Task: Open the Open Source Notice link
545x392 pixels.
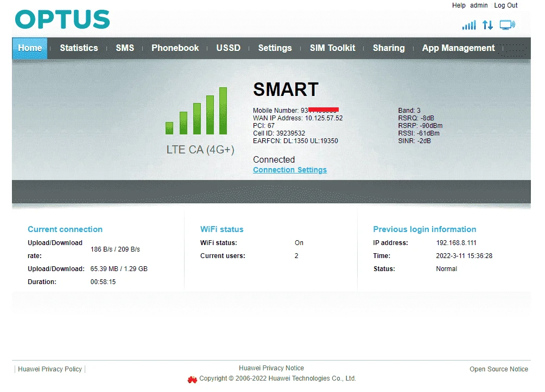Action: 499,369
